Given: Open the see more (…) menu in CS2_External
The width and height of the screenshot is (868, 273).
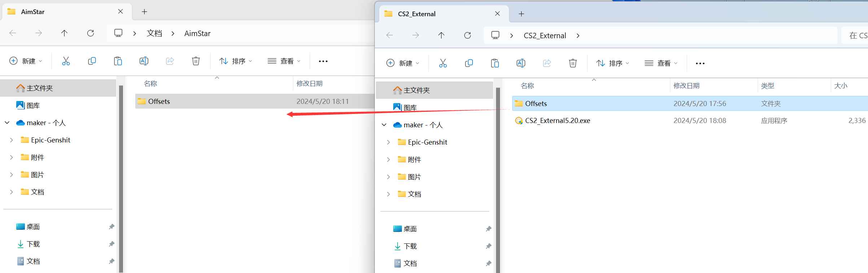Looking at the screenshot, I should coord(700,63).
